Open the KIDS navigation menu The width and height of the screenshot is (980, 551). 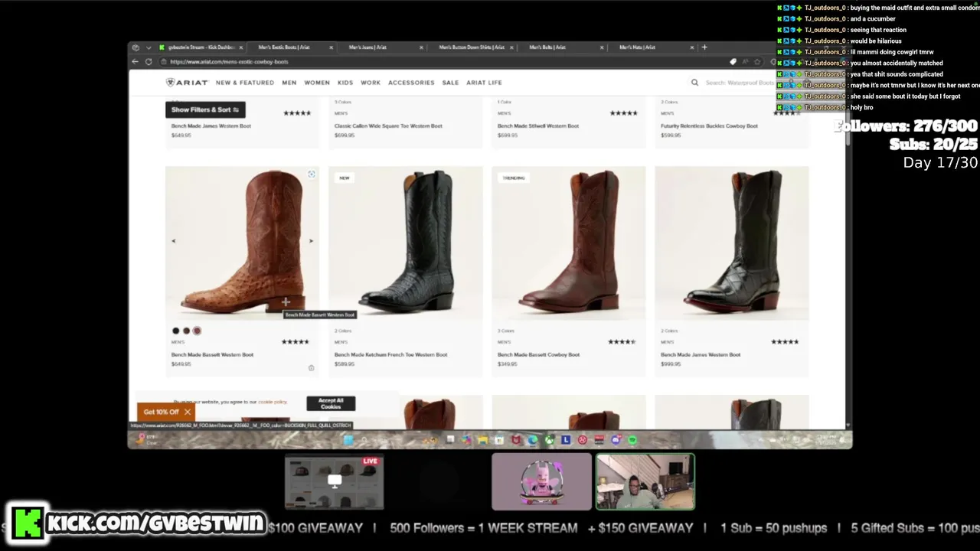(x=345, y=83)
